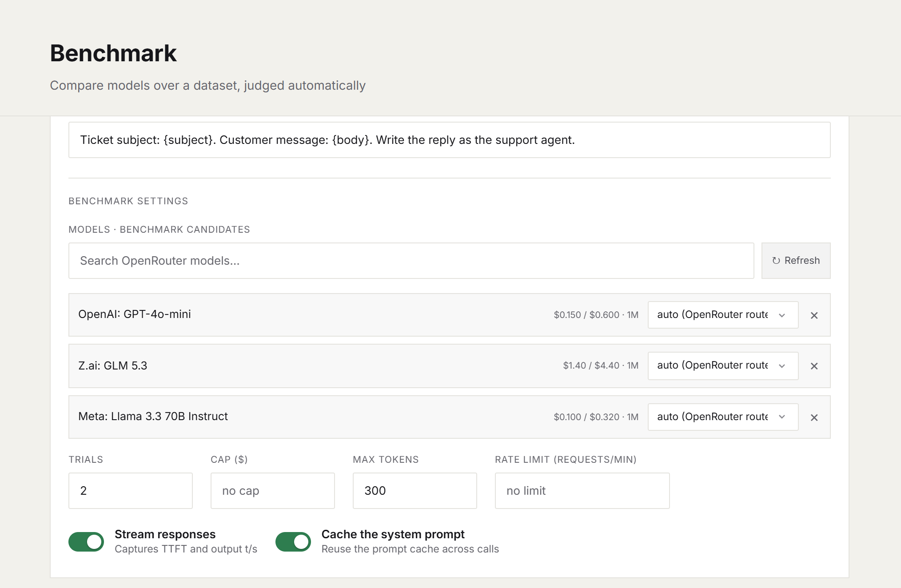Click the Meta: Llama 3.3 70B Instruct name
This screenshot has height=588, width=901.
pyautogui.click(x=153, y=417)
